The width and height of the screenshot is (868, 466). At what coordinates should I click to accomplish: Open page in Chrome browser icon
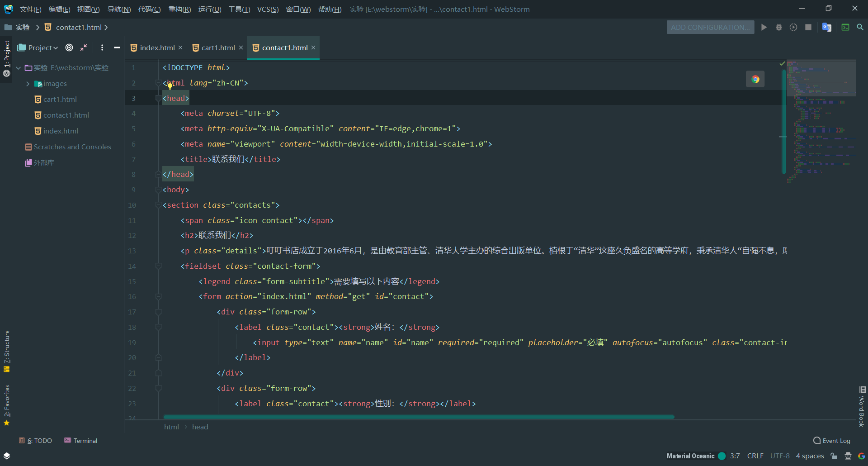pyautogui.click(x=755, y=79)
